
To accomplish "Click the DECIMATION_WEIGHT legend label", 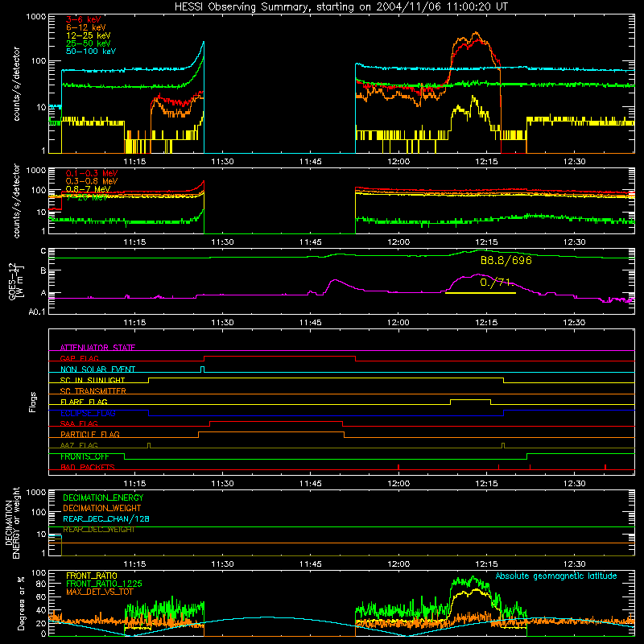I will coord(102,508).
